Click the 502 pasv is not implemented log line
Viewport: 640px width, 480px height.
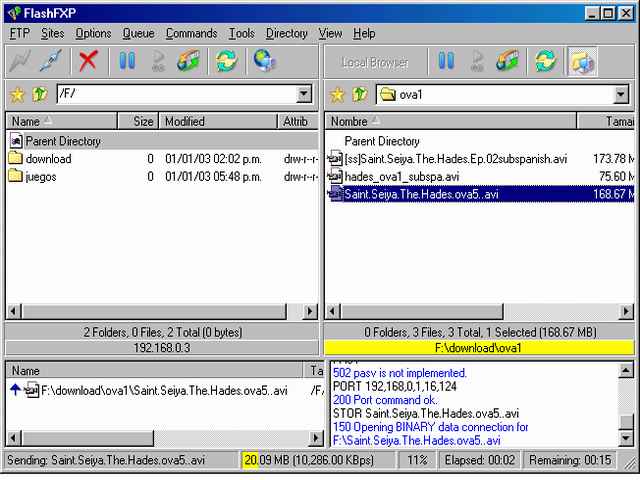pyautogui.click(x=400, y=373)
